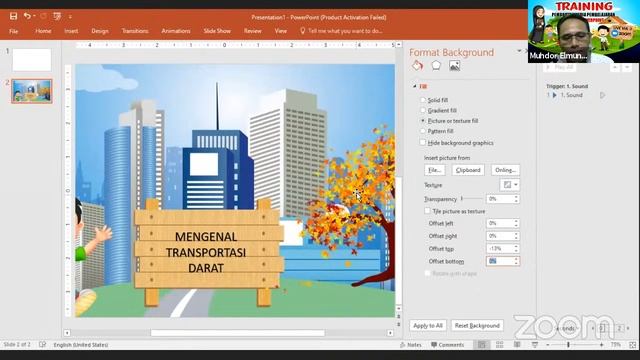Switch to Slide Sorter view
The image size is (640, 360).
[x=500, y=345]
